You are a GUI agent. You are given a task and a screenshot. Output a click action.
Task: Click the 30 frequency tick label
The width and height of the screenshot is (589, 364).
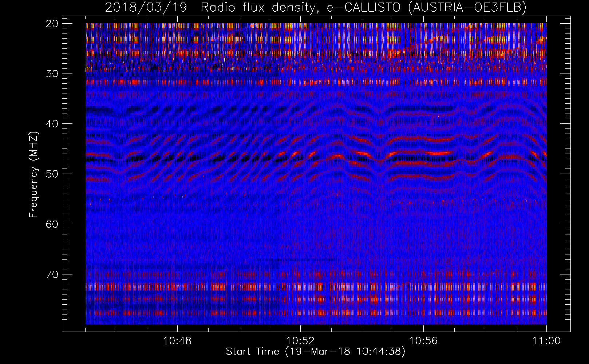point(52,74)
